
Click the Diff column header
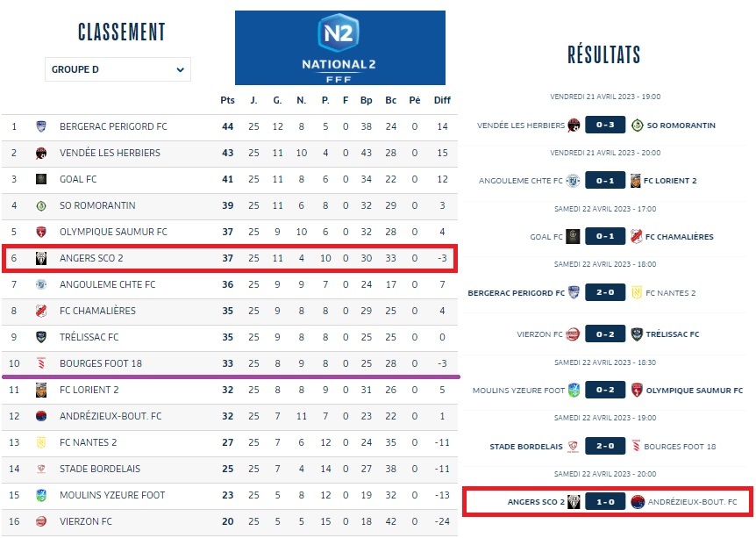(x=442, y=100)
